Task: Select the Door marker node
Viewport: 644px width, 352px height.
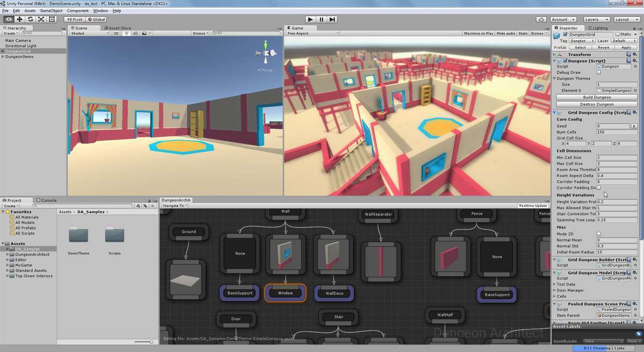Action: (x=236, y=319)
